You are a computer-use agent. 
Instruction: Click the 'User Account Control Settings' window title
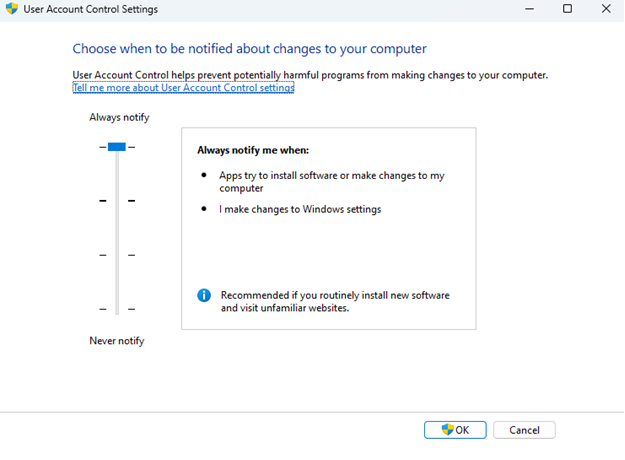pos(90,9)
